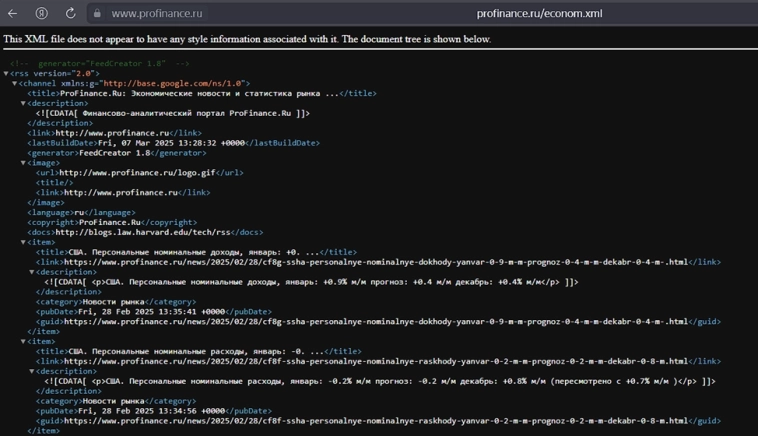Collapse the image node
Image resolution: width=758 pixels, height=436 pixels.
point(23,163)
